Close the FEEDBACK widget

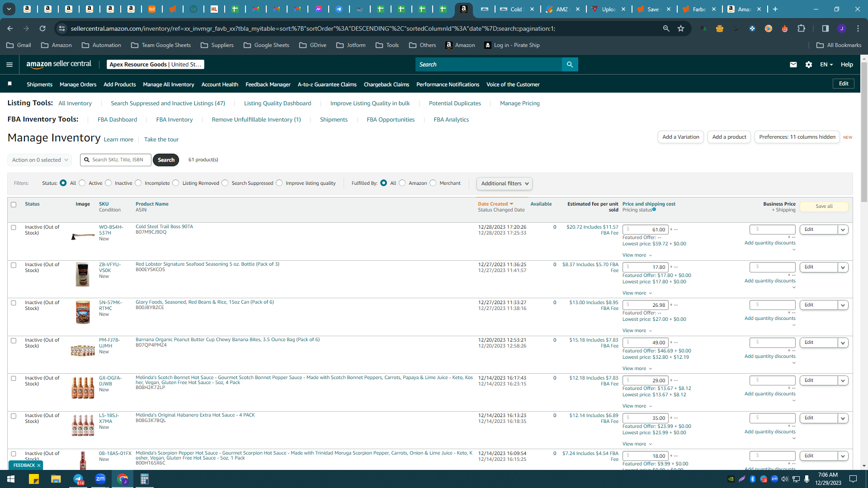tap(39, 465)
